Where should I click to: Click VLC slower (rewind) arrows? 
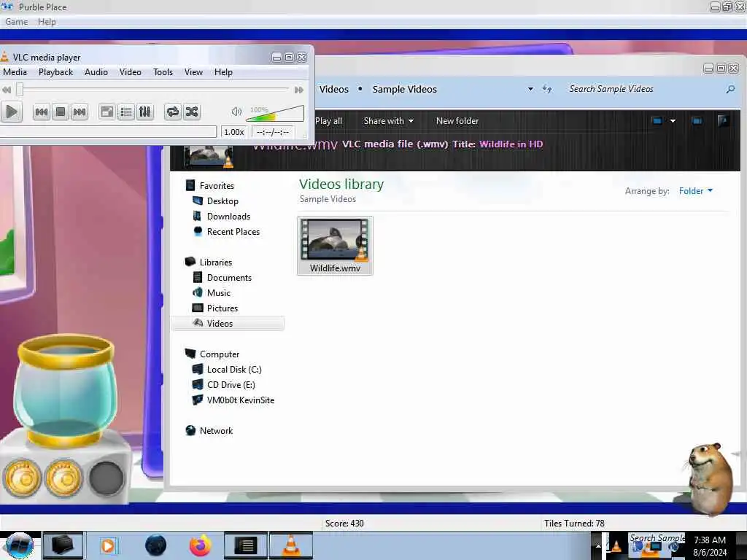pos(7,90)
